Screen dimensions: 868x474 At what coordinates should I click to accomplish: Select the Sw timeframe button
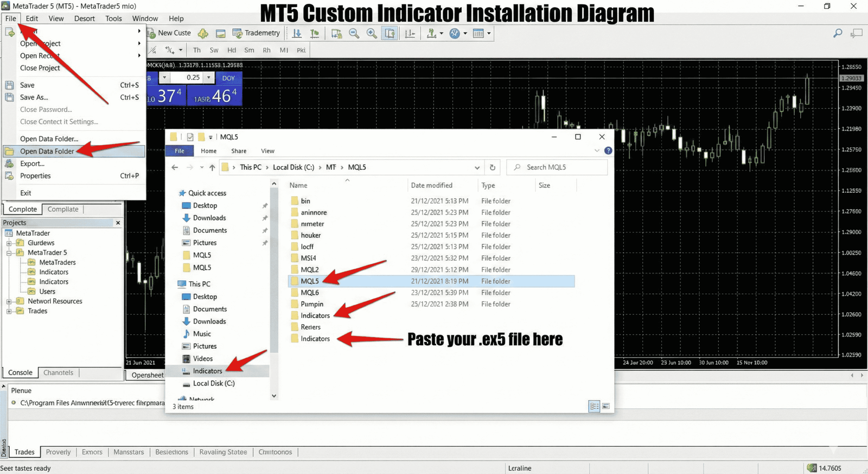pyautogui.click(x=214, y=50)
